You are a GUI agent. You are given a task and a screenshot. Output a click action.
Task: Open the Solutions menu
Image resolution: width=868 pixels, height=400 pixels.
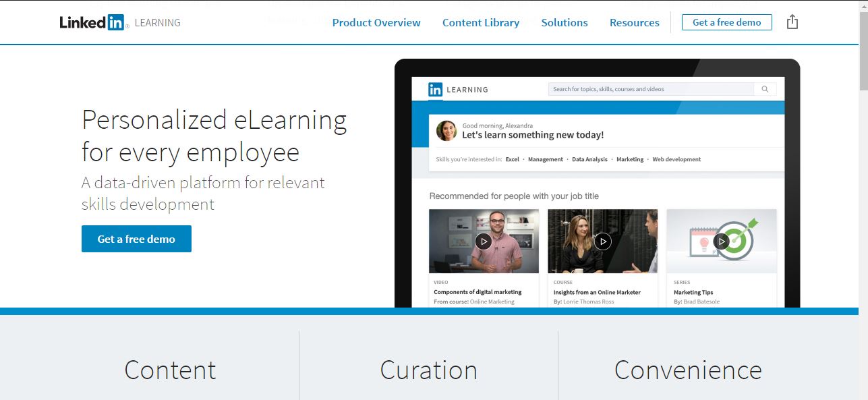564,22
